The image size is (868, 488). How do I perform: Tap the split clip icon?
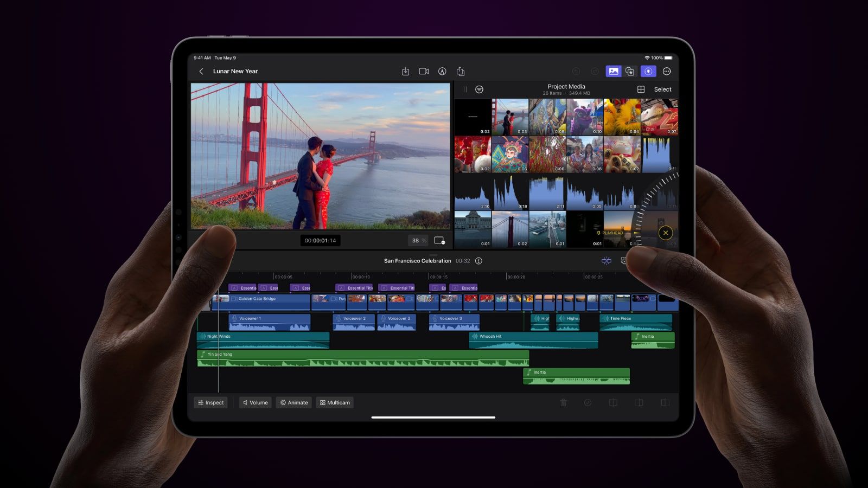[613, 402]
